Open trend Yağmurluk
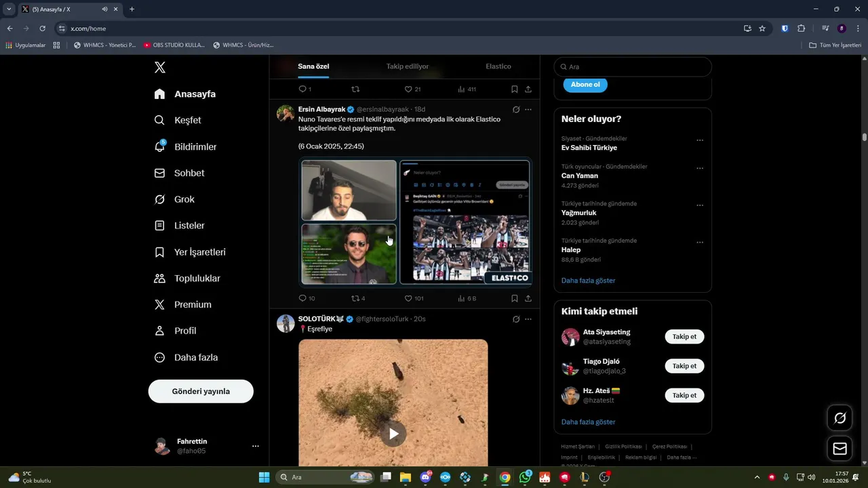This screenshot has height=488, width=868. 579,213
